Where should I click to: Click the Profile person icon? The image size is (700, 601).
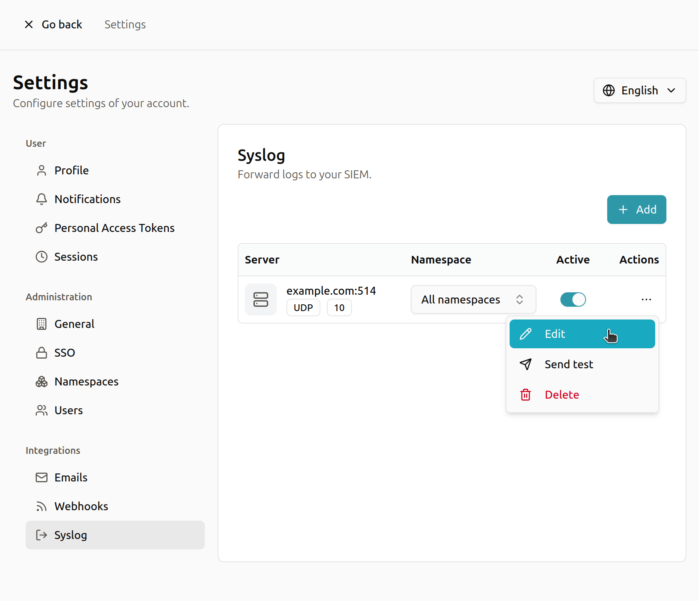41,170
